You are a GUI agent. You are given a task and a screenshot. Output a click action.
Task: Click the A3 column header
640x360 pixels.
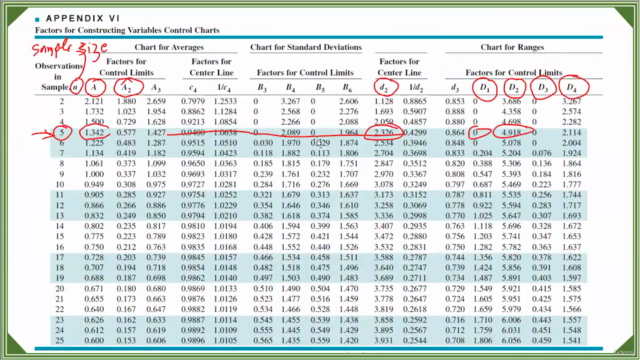156,87
